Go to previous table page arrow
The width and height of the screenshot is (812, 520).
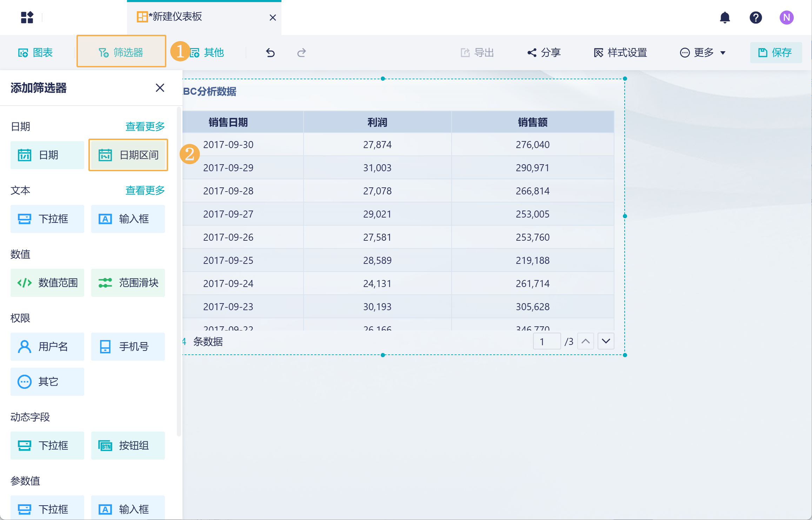(585, 341)
